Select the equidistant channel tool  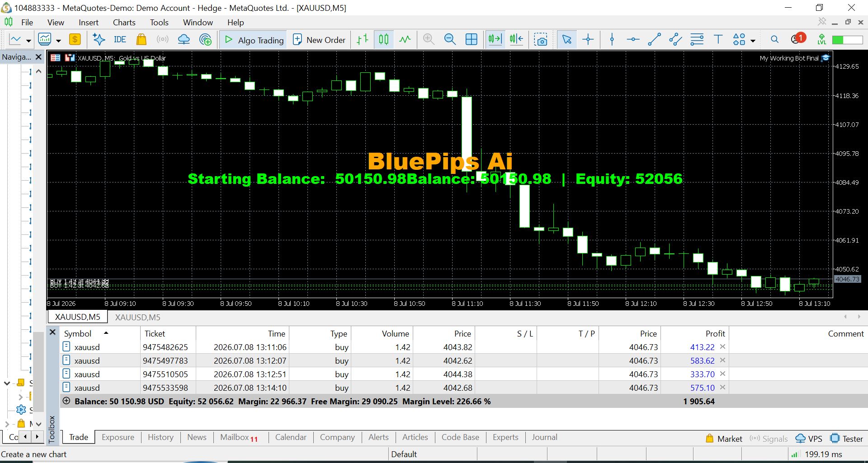[x=675, y=40]
